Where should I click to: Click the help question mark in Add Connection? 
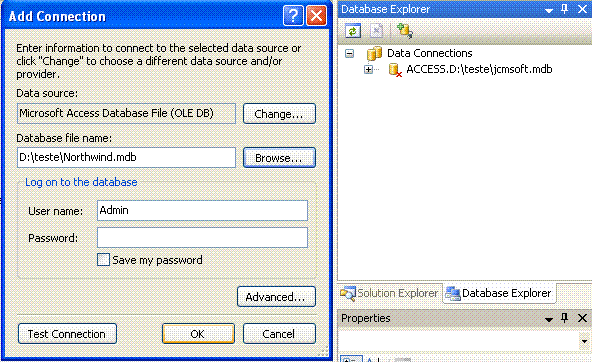click(x=293, y=16)
